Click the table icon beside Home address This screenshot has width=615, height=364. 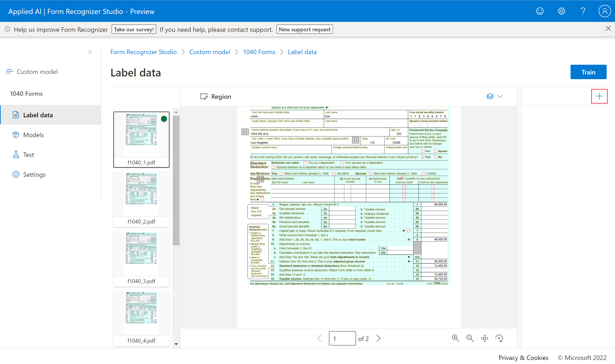245,132
